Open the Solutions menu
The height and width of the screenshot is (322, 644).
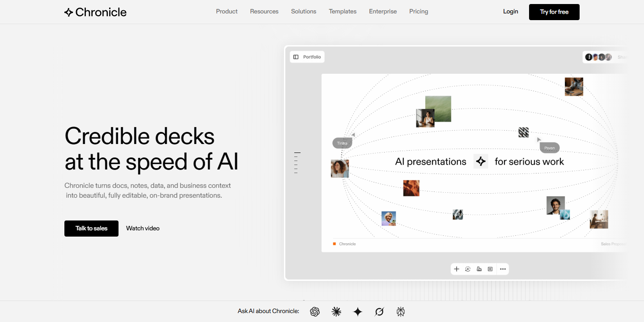tap(304, 12)
